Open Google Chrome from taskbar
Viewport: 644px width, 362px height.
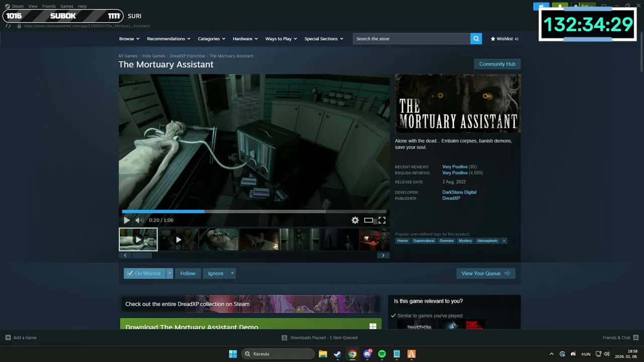point(353,354)
